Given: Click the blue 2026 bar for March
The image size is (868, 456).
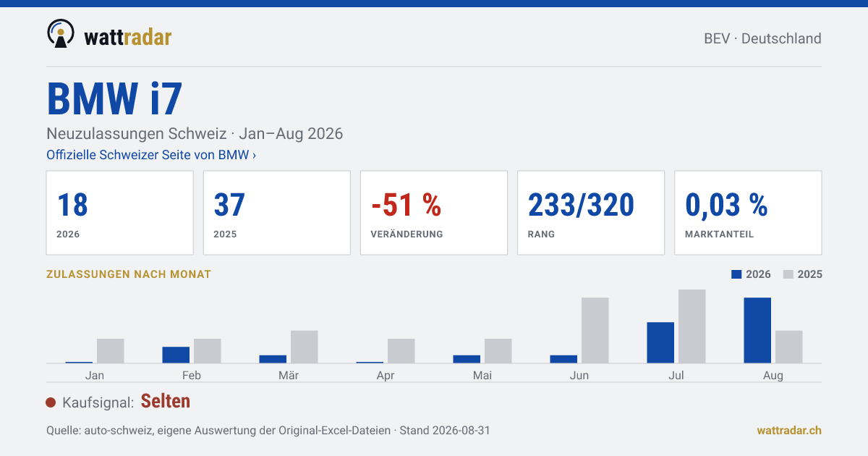Looking at the screenshot, I should pyautogui.click(x=273, y=359).
